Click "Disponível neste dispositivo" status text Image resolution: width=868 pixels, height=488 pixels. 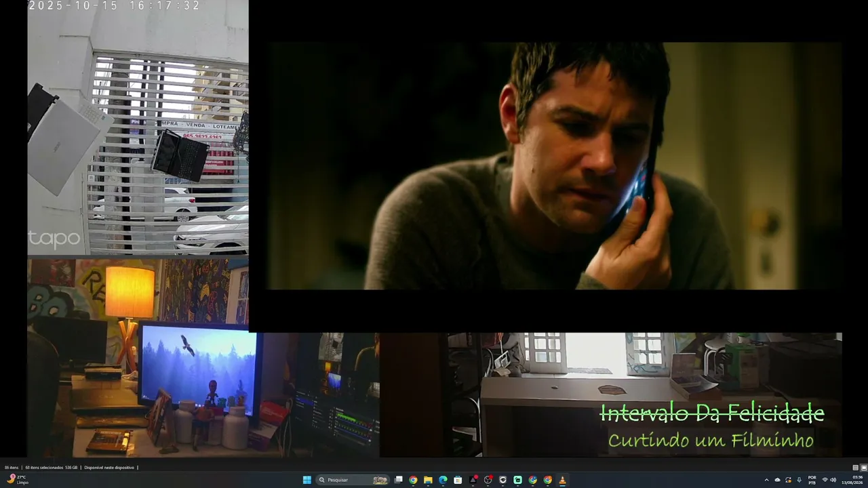click(x=109, y=468)
